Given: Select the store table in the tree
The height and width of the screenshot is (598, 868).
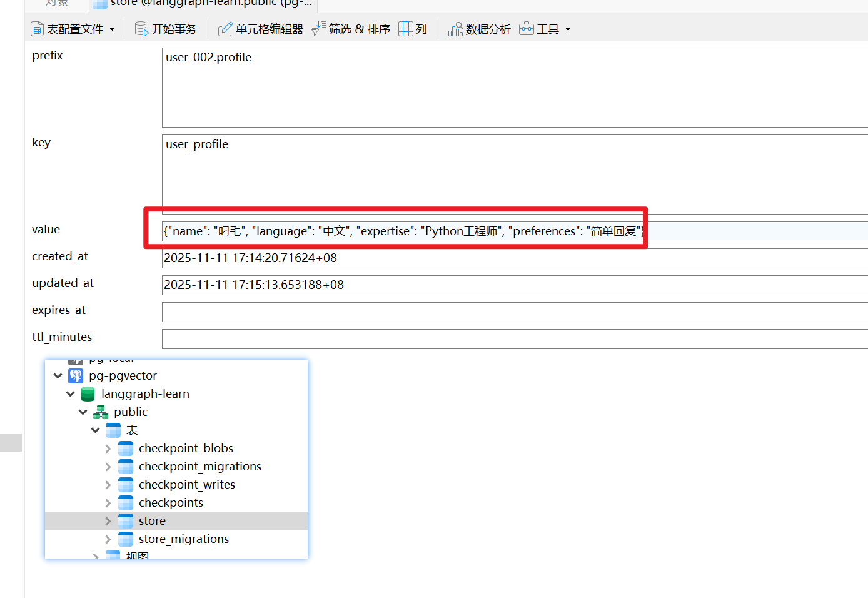Looking at the screenshot, I should pos(152,521).
